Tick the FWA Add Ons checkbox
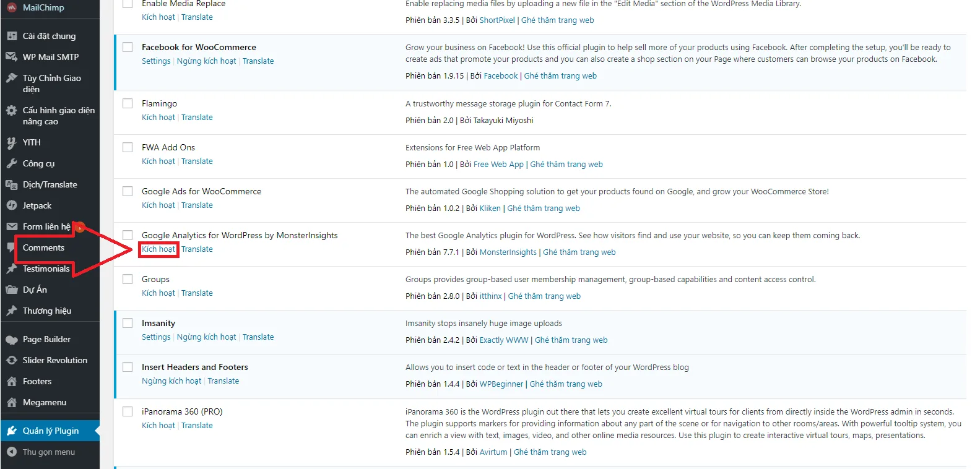Viewport: 980px width, 469px height. 128,147
